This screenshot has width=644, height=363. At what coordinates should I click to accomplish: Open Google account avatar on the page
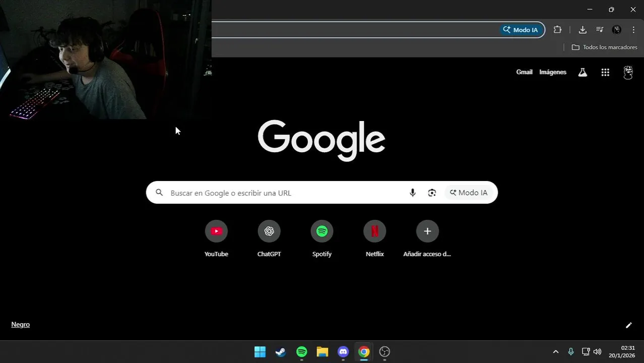tap(628, 72)
